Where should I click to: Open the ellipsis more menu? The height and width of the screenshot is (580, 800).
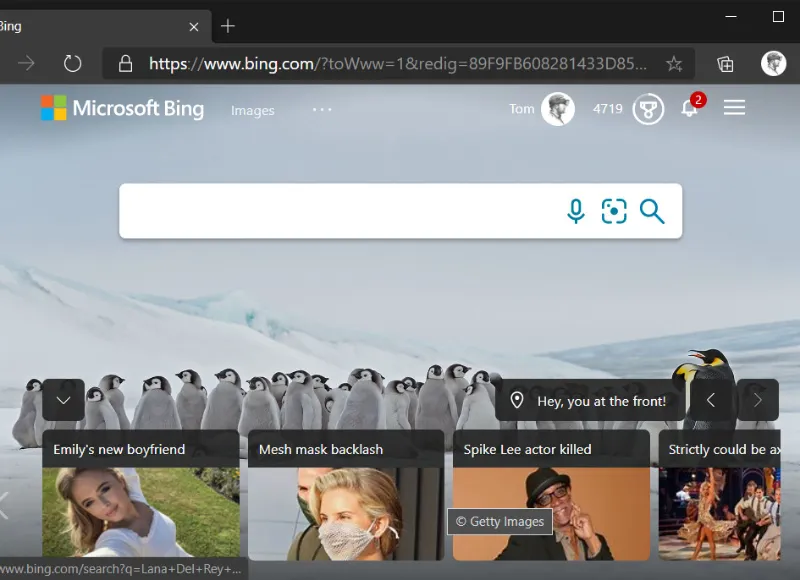[x=321, y=110]
